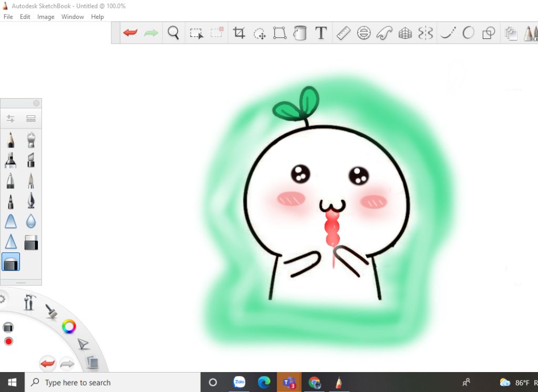Select the Chisel Tip pen brush
Viewport: 538px width, 392px height.
click(31, 161)
